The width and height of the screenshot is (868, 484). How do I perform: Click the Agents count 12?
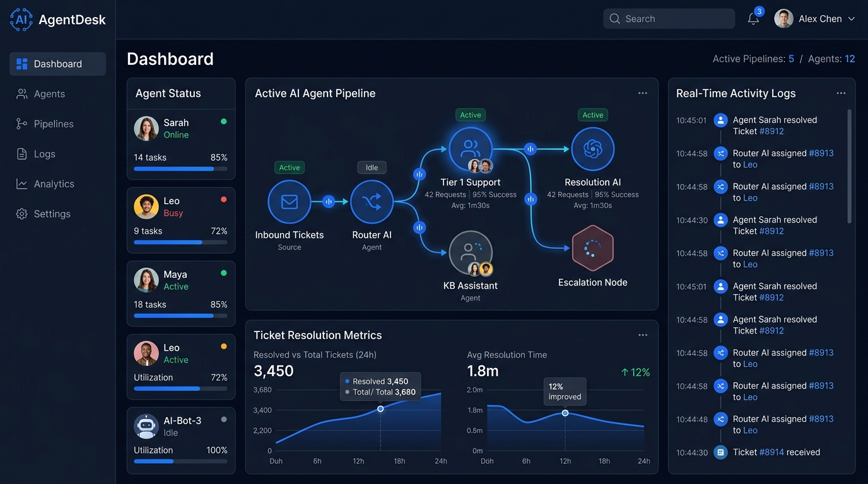point(850,59)
